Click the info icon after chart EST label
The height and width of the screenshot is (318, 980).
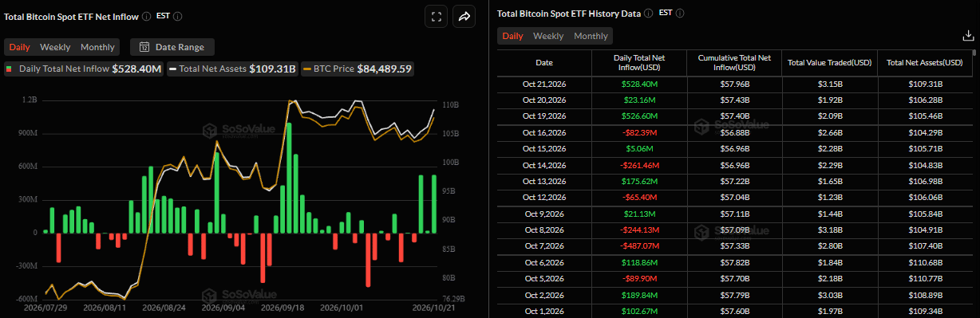pyautogui.click(x=178, y=16)
